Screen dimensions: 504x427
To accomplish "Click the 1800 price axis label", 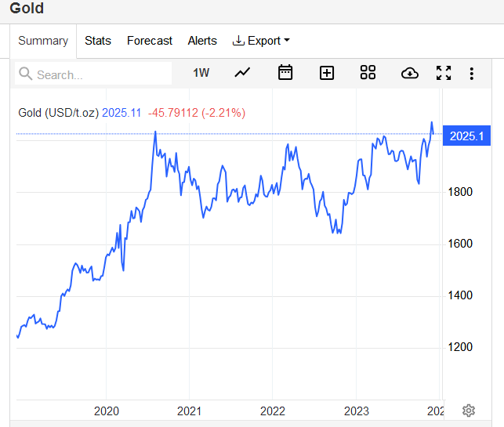I will tap(460, 192).
